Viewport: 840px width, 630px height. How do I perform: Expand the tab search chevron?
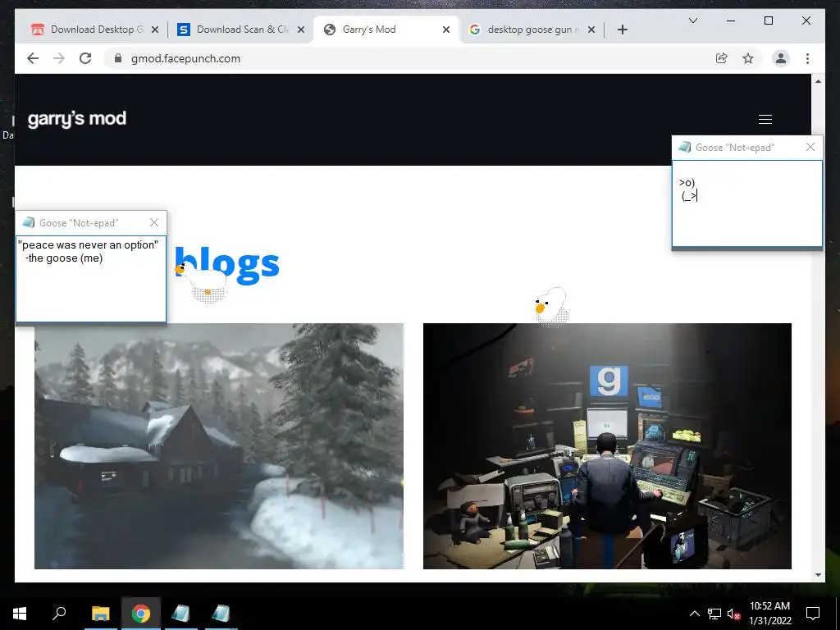click(x=692, y=21)
